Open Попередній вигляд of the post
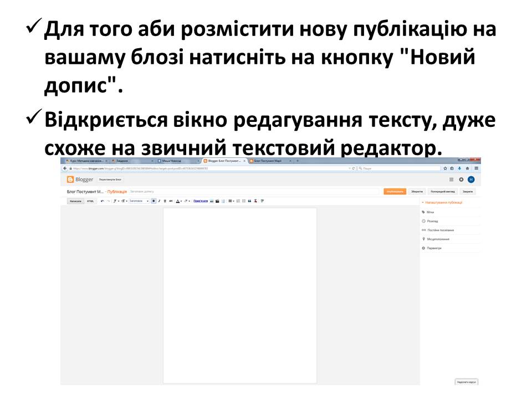The image size is (532, 399). point(442,191)
